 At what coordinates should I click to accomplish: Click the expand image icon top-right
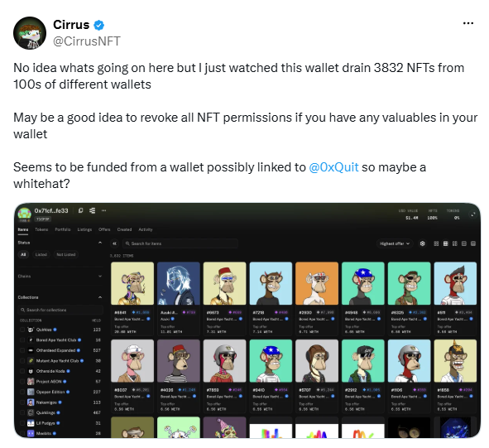pos(473,214)
